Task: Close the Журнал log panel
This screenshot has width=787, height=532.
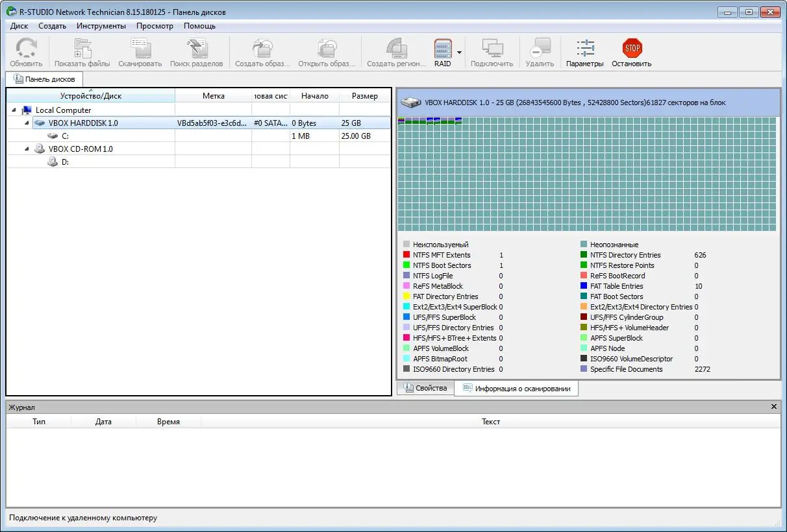Action: point(773,407)
